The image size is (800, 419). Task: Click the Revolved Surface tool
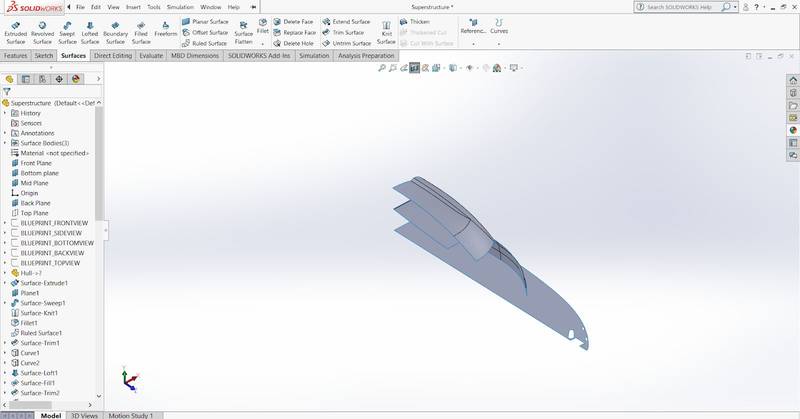[x=42, y=31]
